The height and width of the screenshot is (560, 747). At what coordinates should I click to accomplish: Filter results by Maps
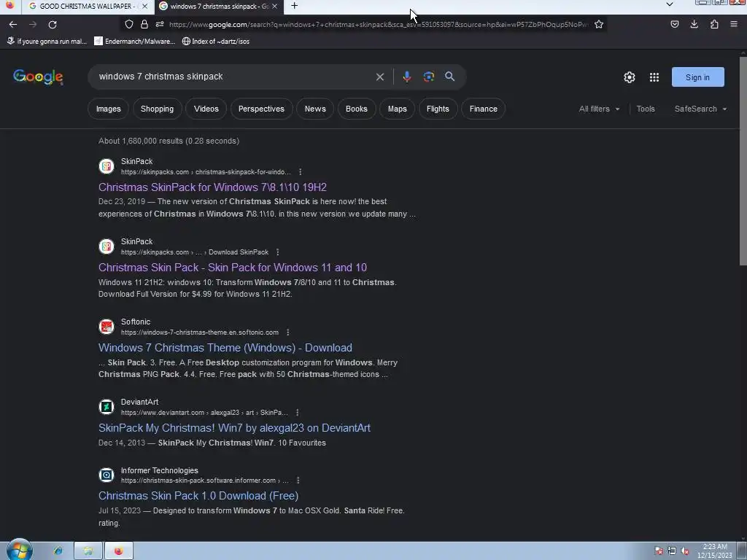[x=398, y=109]
